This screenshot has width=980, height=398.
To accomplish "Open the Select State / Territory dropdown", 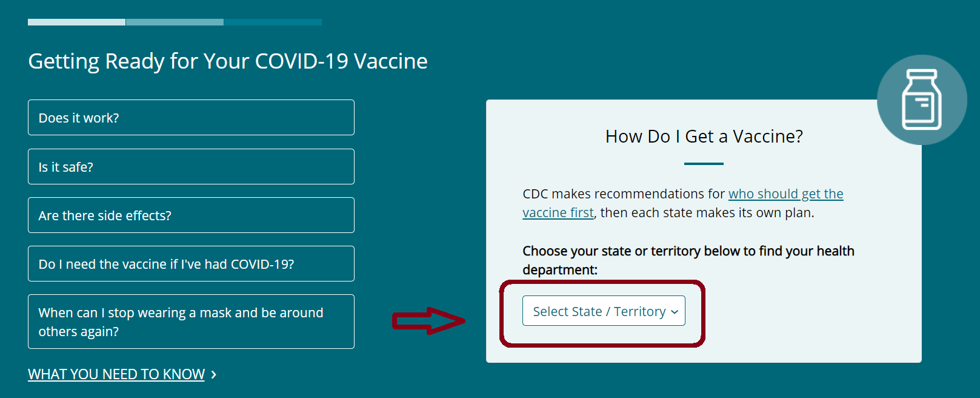I will pyautogui.click(x=604, y=311).
